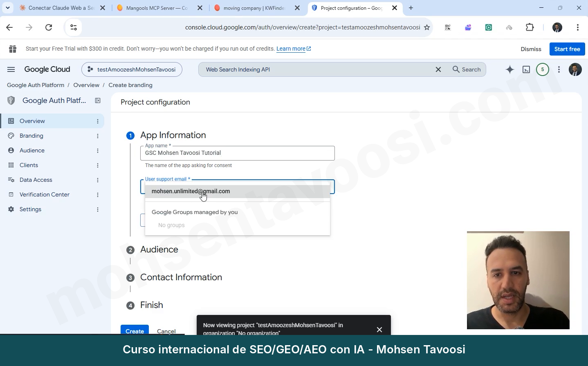Image resolution: width=588 pixels, height=366 pixels.
Task: Open the project selector testAmoozeshMohsenTavoosi
Action: pyautogui.click(x=132, y=69)
